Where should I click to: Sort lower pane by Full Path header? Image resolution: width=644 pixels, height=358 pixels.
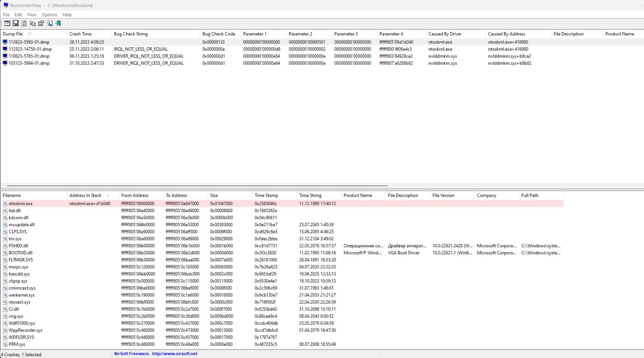[x=541, y=196]
